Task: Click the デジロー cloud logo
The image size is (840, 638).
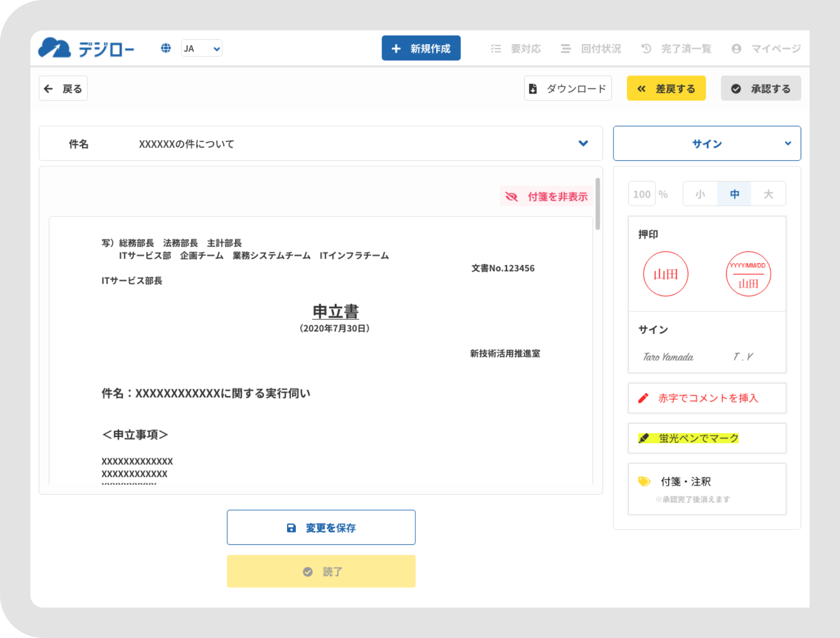Action: coord(86,48)
